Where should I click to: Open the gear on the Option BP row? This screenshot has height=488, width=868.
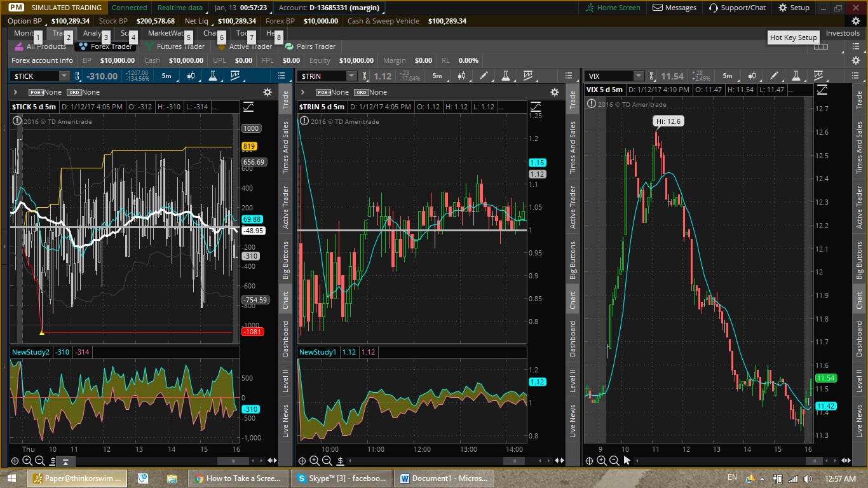click(856, 21)
